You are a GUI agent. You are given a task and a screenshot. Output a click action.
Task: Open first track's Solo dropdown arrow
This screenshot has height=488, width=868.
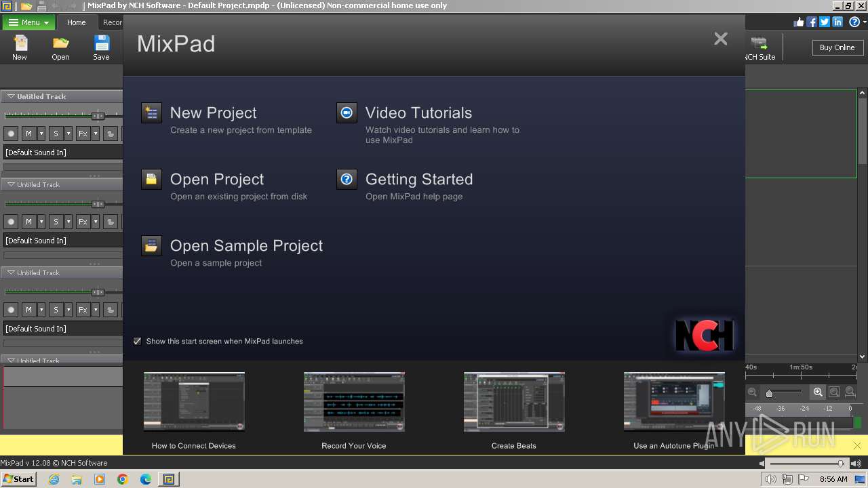coord(68,134)
